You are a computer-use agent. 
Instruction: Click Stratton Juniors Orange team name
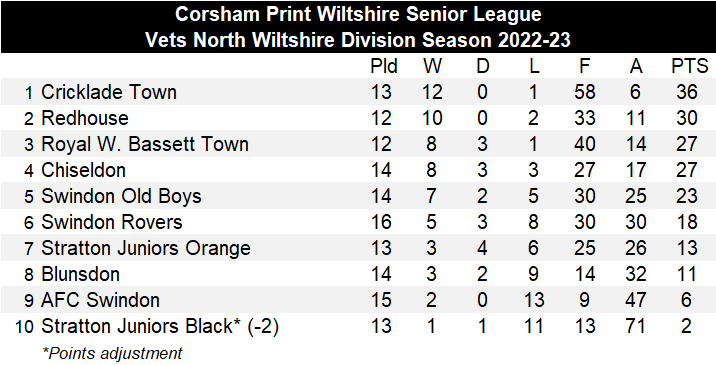click(146, 249)
